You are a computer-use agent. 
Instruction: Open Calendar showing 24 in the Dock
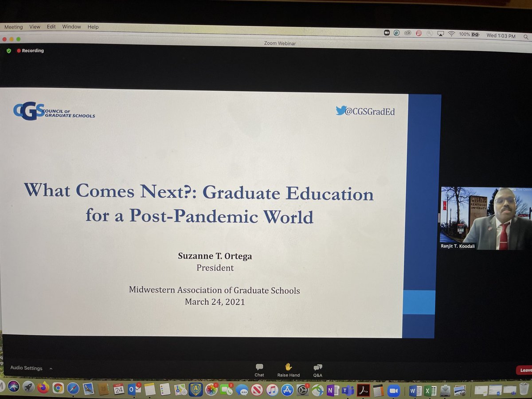tap(119, 389)
